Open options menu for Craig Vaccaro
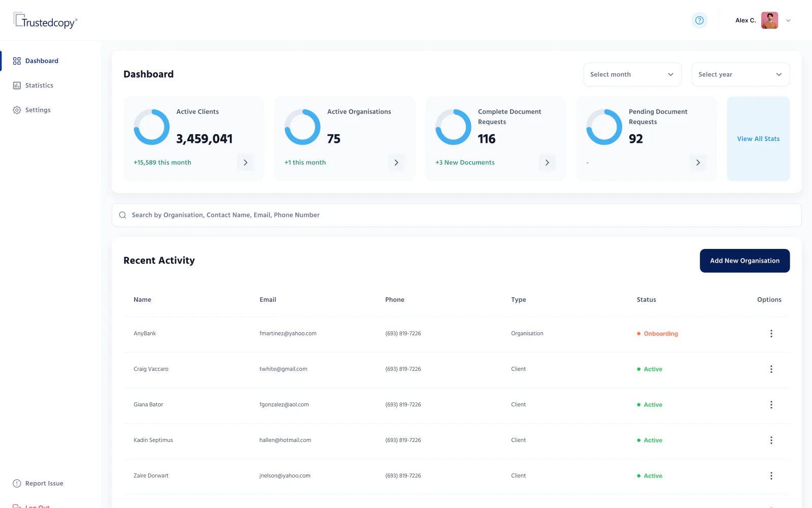The width and height of the screenshot is (812, 508). [x=771, y=369]
